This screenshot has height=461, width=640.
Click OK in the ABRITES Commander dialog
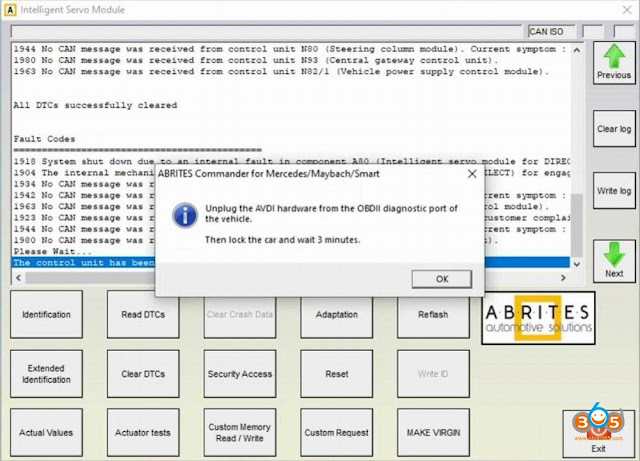click(x=442, y=279)
